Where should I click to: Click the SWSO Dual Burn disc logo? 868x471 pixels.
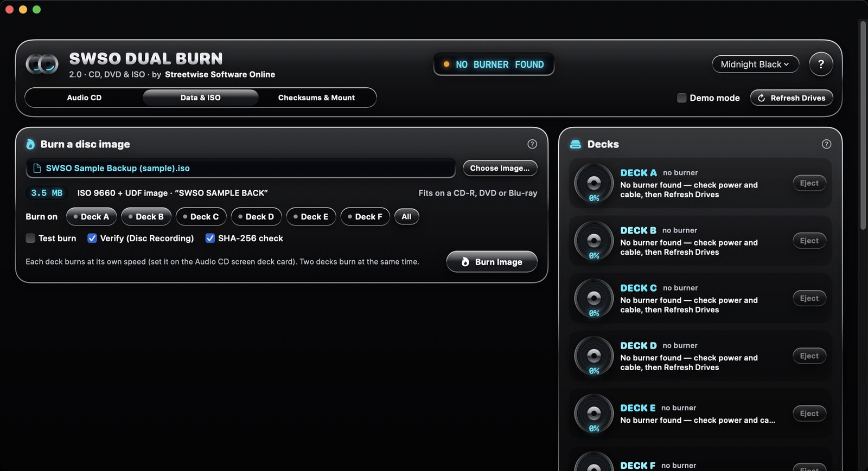tap(42, 64)
